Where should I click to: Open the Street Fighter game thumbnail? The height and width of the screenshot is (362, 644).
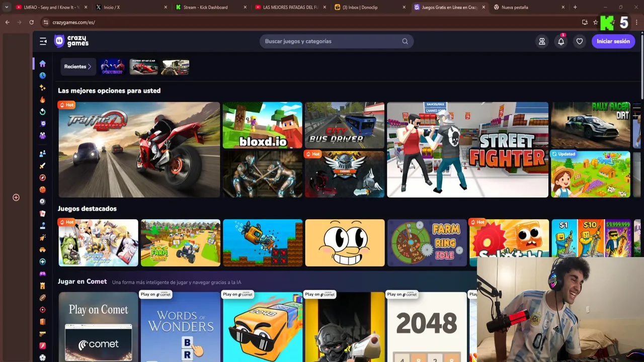coord(467,150)
